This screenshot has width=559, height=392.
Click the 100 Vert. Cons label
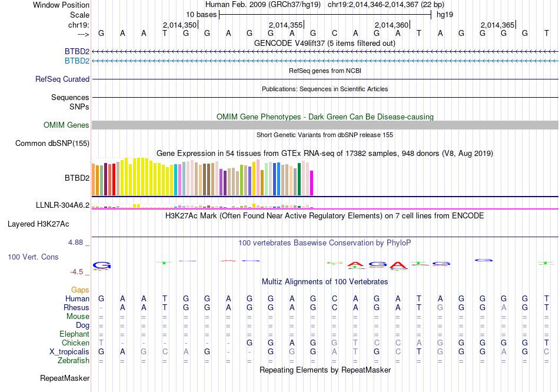33,257
